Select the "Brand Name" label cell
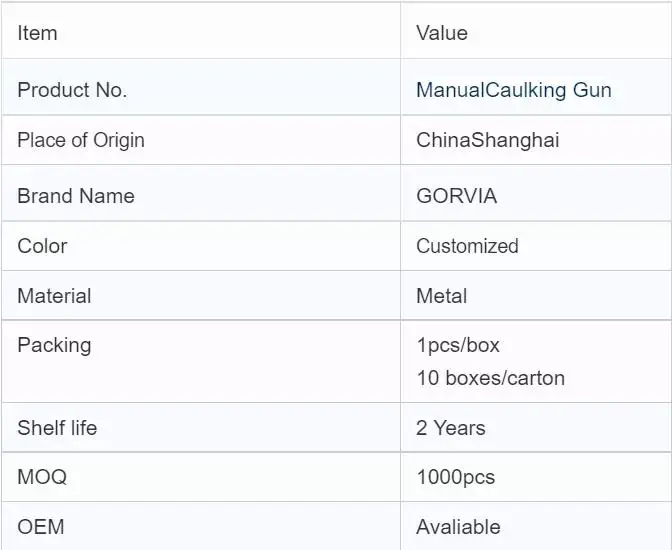The height and width of the screenshot is (550, 672). tap(75, 196)
